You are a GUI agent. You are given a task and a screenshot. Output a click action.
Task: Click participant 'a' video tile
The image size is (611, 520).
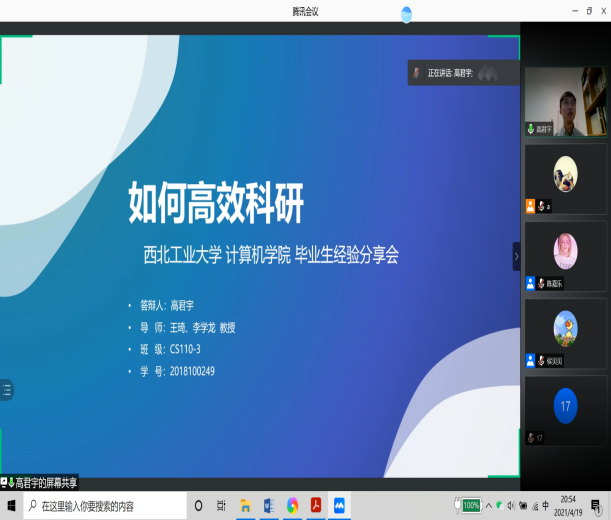click(x=565, y=175)
